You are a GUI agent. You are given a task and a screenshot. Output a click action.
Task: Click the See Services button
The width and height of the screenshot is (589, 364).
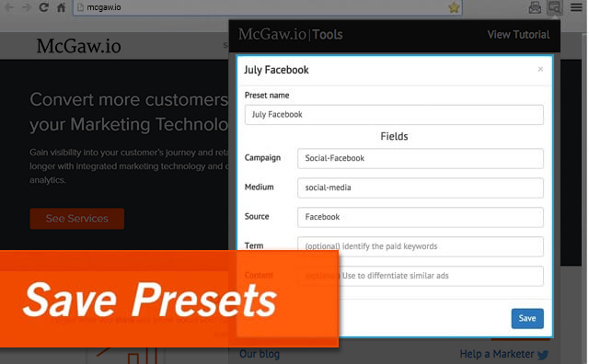77,219
